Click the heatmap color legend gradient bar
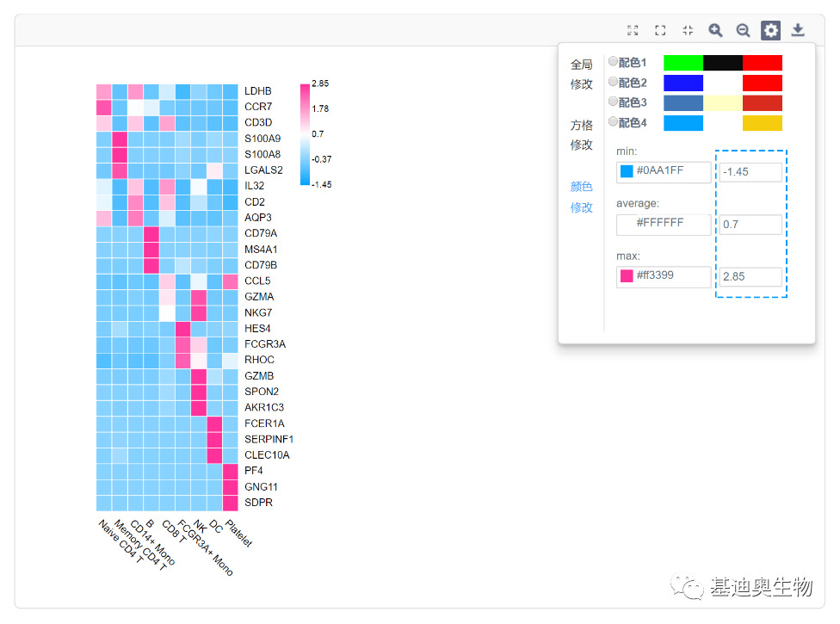 click(x=305, y=134)
